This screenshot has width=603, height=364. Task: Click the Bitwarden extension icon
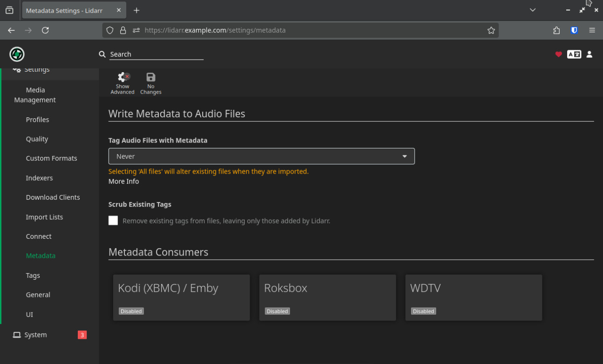coord(574,30)
